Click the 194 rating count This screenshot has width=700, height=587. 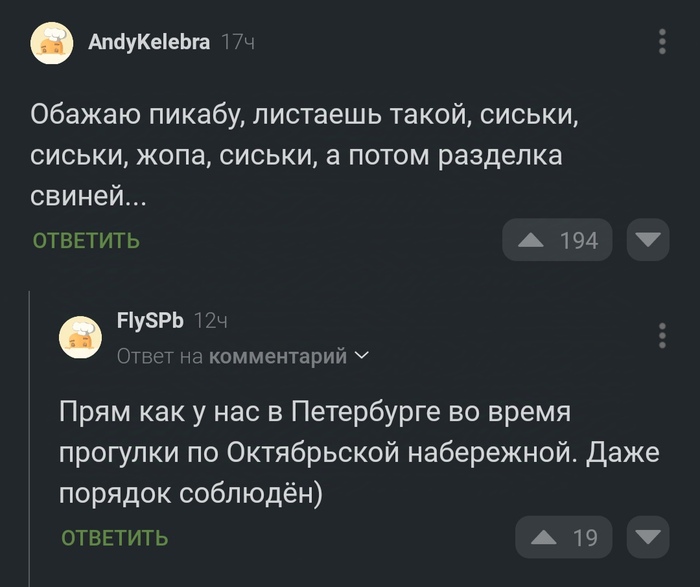point(579,240)
